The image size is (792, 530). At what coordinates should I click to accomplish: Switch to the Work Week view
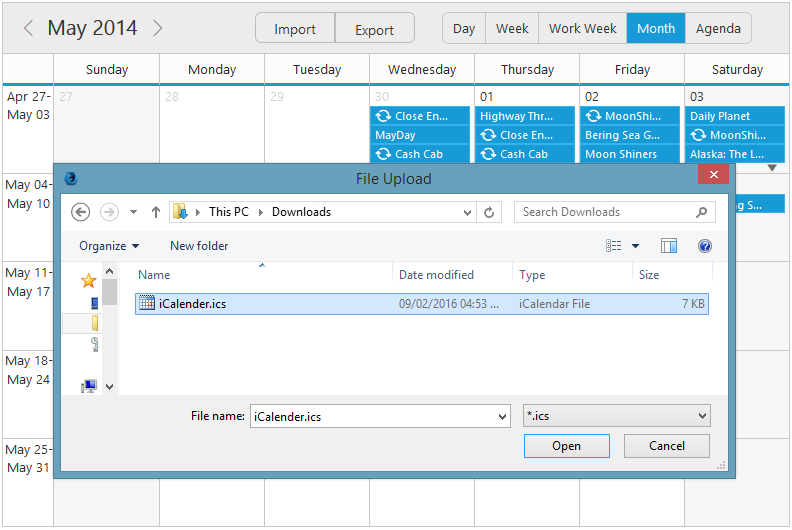click(582, 28)
